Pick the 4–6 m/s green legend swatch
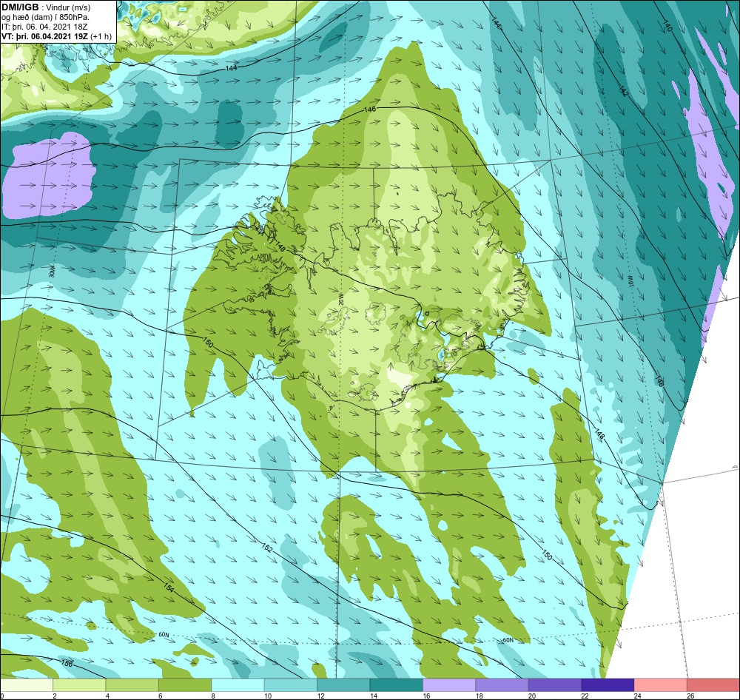Image resolution: width=740 pixels, height=700 pixels. tap(132, 685)
